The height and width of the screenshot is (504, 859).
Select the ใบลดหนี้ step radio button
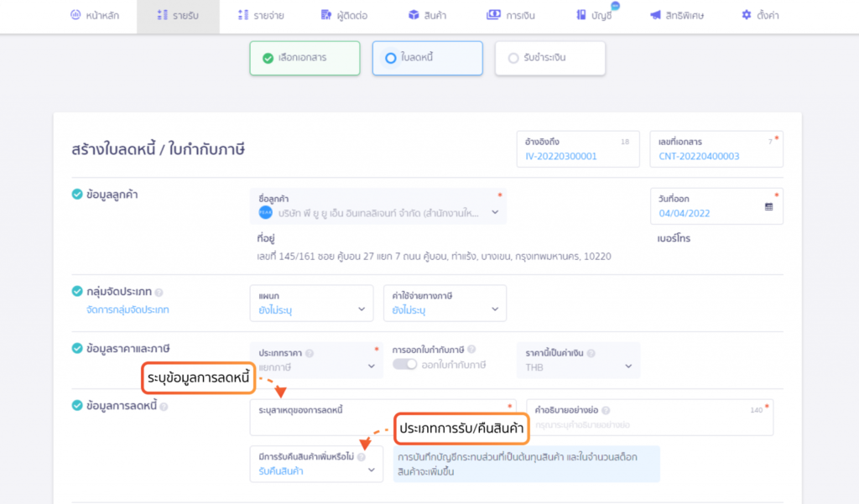[391, 58]
